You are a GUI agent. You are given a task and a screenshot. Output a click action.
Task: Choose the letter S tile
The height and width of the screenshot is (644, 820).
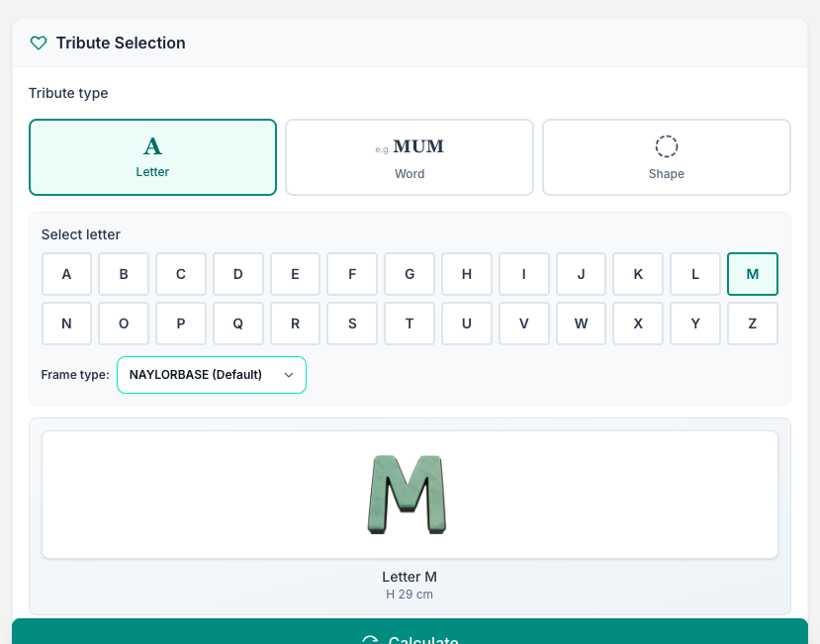tap(352, 323)
